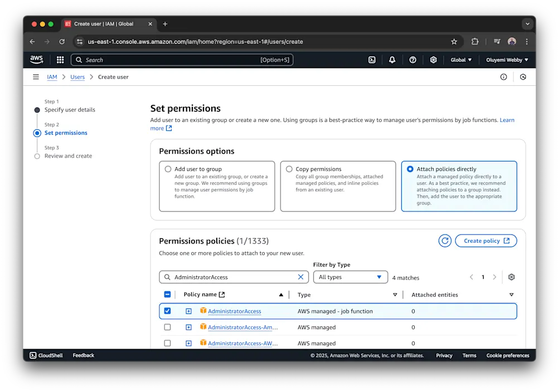Open the All types filter dropdown
The width and height of the screenshot is (559, 392).
point(350,277)
